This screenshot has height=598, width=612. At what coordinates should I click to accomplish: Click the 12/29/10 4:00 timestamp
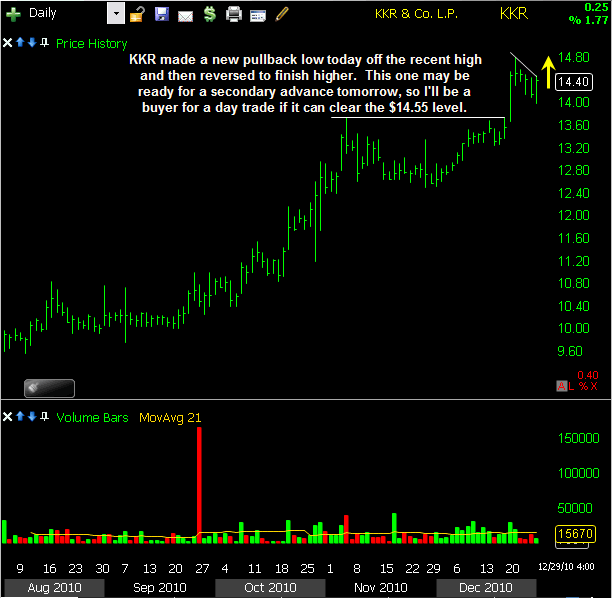coord(566,566)
